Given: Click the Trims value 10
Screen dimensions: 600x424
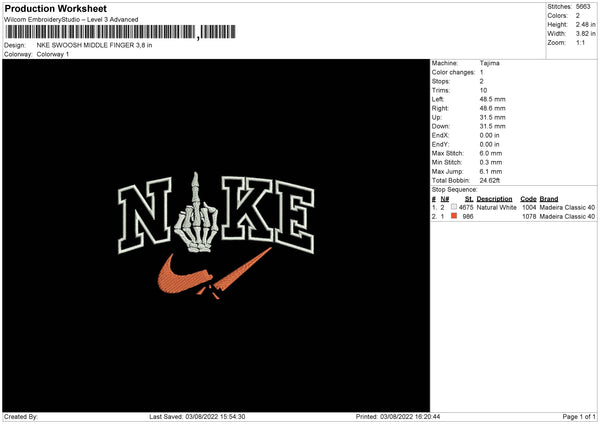Looking at the screenshot, I should coord(483,90).
